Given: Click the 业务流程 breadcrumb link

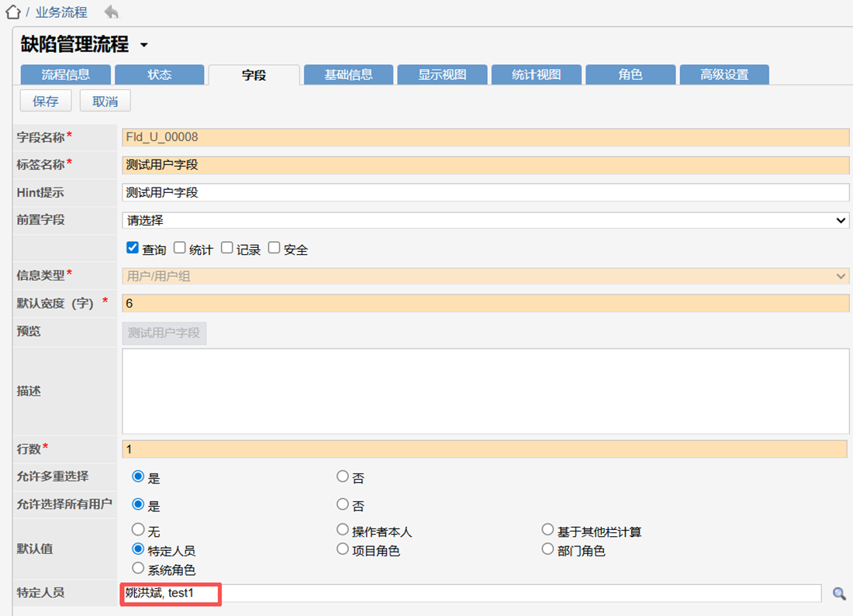Looking at the screenshot, I should pos(61,12).
